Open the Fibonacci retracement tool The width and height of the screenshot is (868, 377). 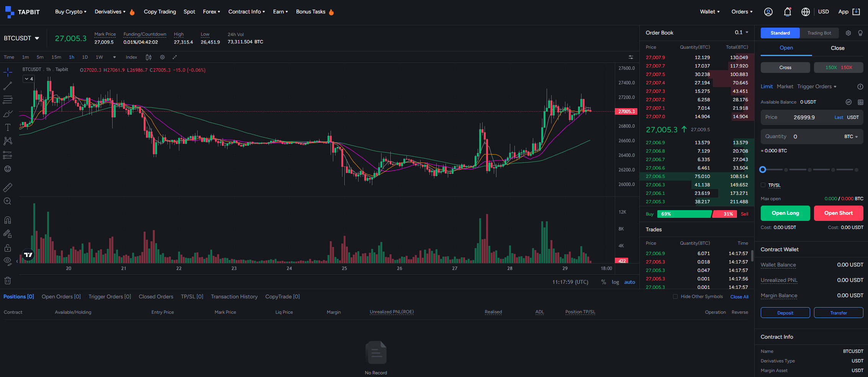8,100
